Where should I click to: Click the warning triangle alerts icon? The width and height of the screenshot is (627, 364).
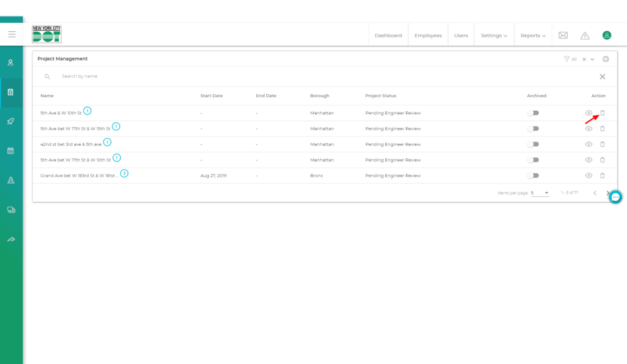click(585, 35)
